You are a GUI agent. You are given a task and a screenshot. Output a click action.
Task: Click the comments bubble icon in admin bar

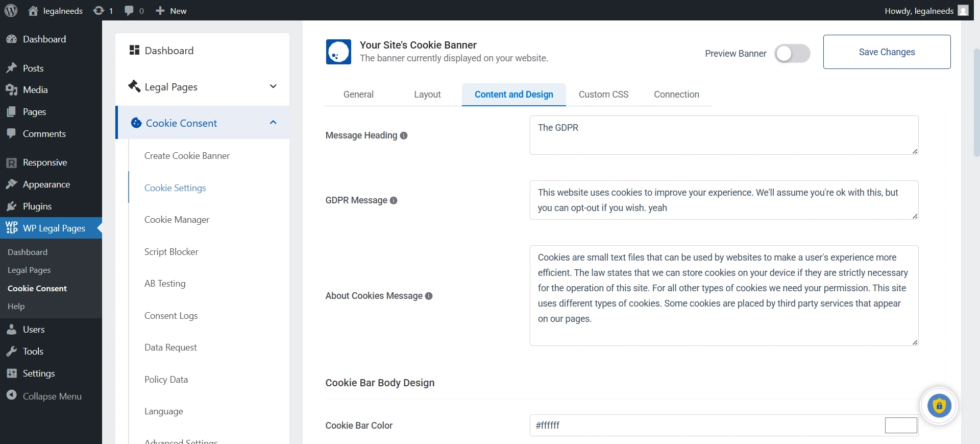point(129,11)
